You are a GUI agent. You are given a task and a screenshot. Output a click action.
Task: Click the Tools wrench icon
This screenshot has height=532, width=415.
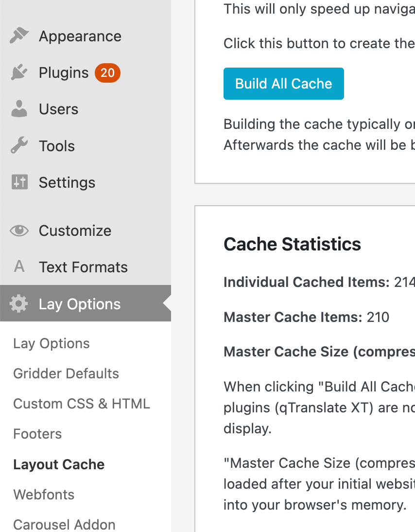click(x=19, y=146)
